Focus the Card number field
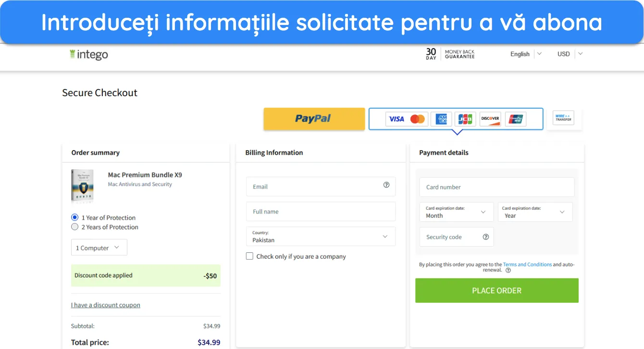 coord(497,187)
